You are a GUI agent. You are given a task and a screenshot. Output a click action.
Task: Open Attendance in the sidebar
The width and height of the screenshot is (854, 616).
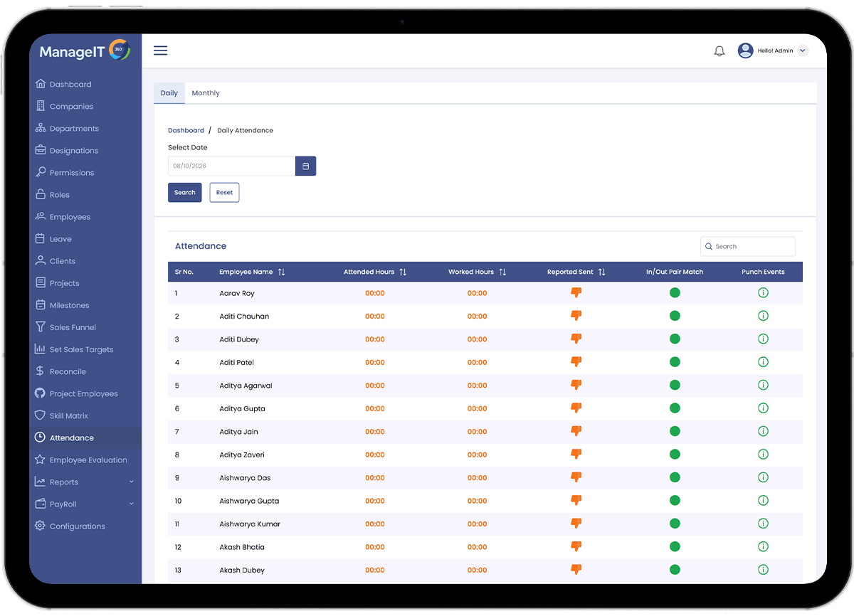coord(85,437)
